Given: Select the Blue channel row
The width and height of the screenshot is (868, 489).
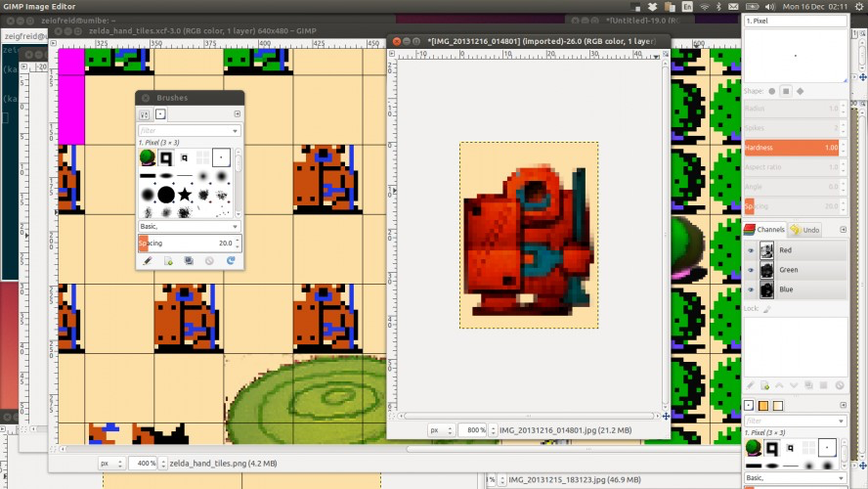Looking at the screenshot, I should 796,289.
